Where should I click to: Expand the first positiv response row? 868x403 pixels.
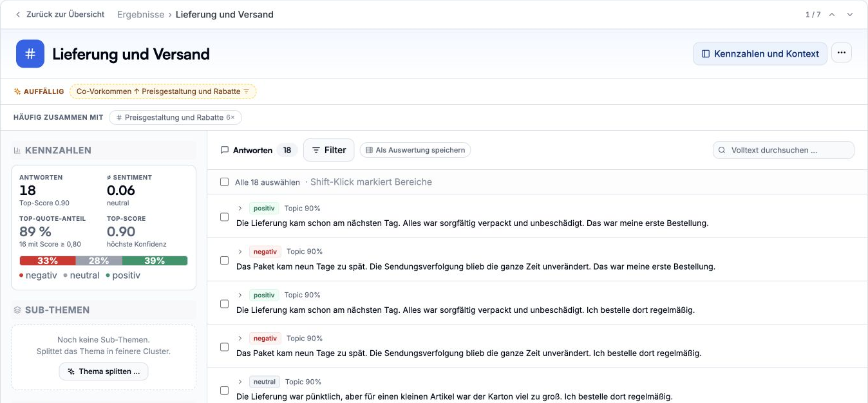point(240,208)
